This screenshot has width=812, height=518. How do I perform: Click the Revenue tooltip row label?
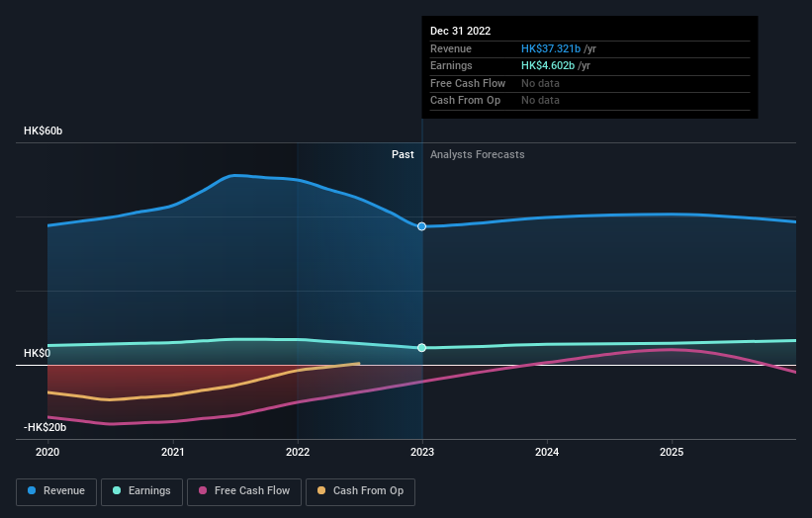[x=451, y=48]
